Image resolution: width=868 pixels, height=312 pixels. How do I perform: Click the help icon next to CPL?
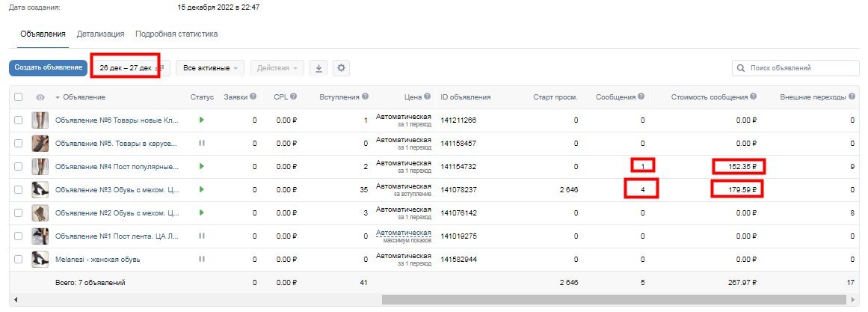point(294,97)
